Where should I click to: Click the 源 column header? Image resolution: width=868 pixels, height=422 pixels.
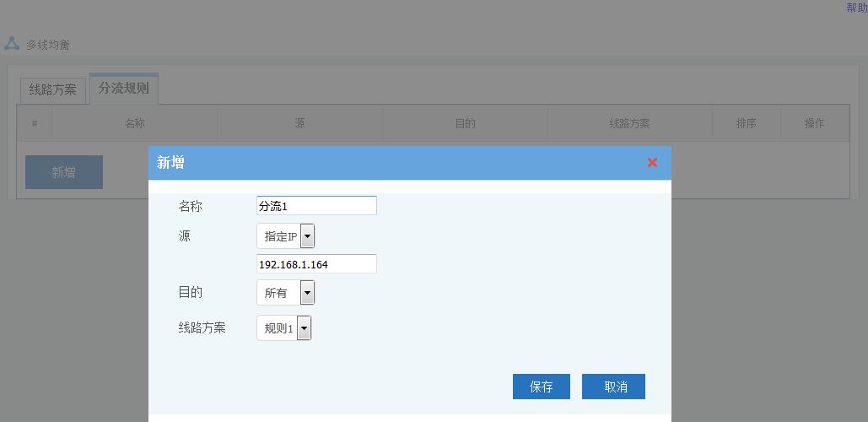coord(299,123)
